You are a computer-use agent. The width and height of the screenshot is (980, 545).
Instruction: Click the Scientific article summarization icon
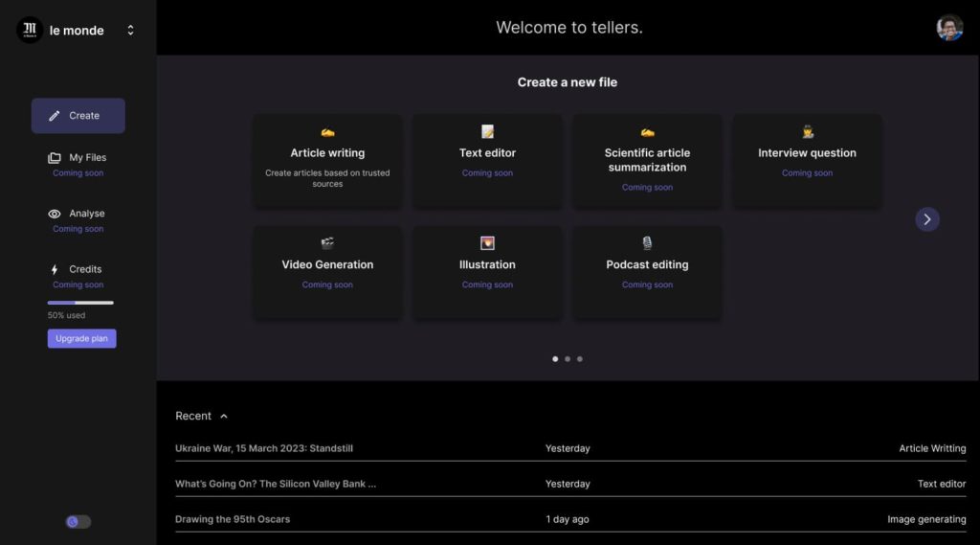[x=648, y=132]
